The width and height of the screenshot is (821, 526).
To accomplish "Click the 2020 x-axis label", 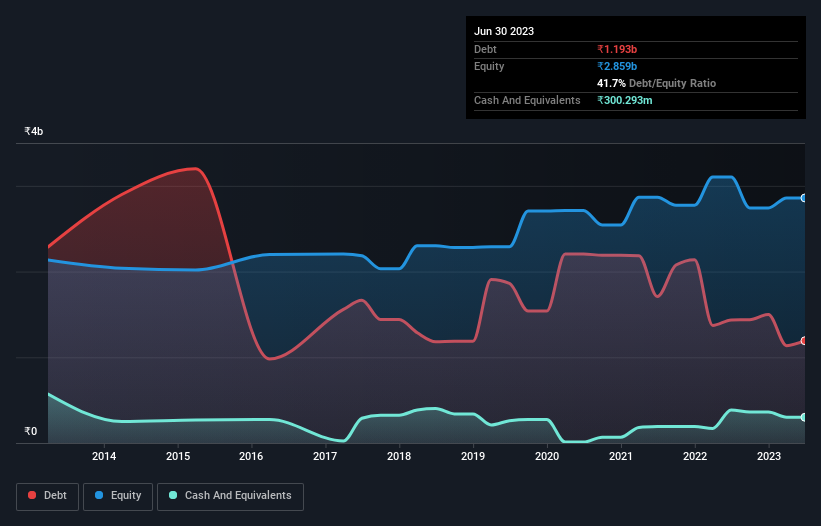I will click(x=547, y=456).
